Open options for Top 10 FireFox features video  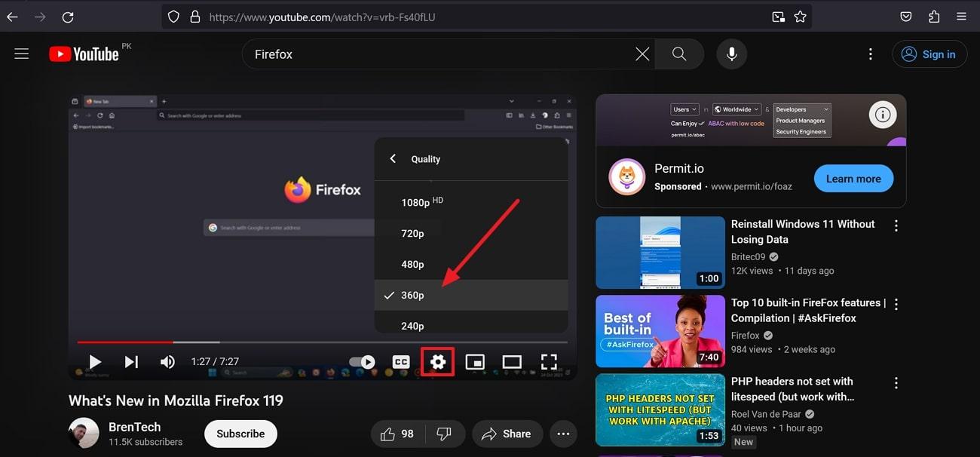(896, 304)
